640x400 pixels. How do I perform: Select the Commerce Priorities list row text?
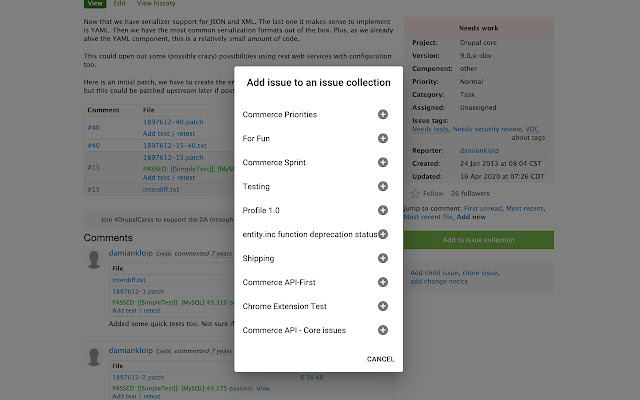point(280,115)
